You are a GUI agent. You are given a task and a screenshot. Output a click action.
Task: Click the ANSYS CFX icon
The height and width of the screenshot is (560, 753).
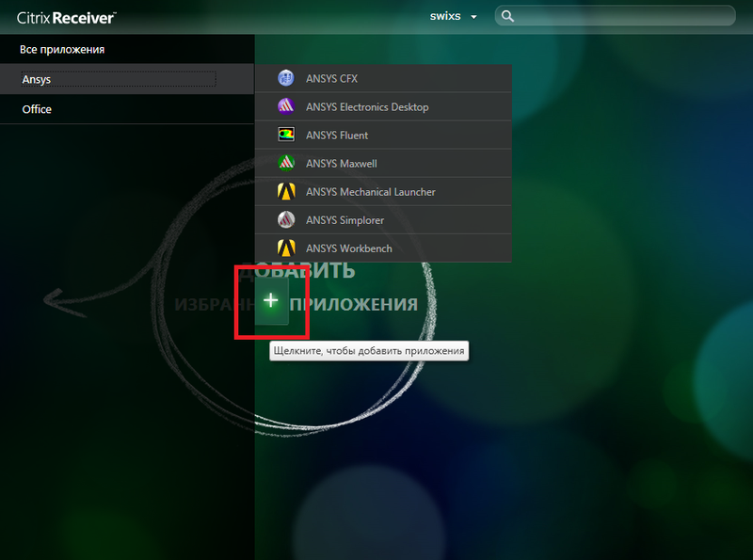pyautogui.click(x=286, y=78)
